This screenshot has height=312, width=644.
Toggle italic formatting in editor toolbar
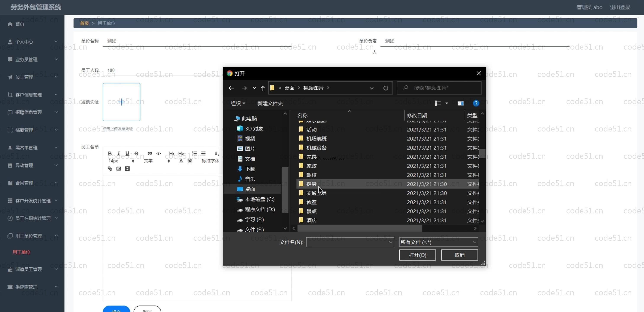119,153
